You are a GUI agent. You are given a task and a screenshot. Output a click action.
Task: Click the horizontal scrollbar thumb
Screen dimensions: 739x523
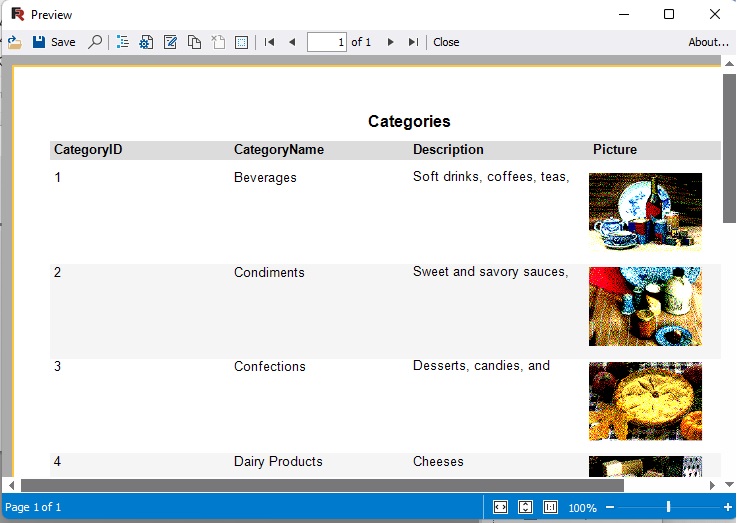click(x=322, y=485)
